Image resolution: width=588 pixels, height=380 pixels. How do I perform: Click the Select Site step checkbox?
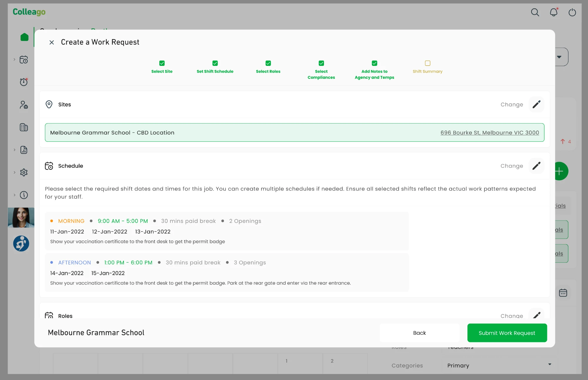tap(162, 63)
